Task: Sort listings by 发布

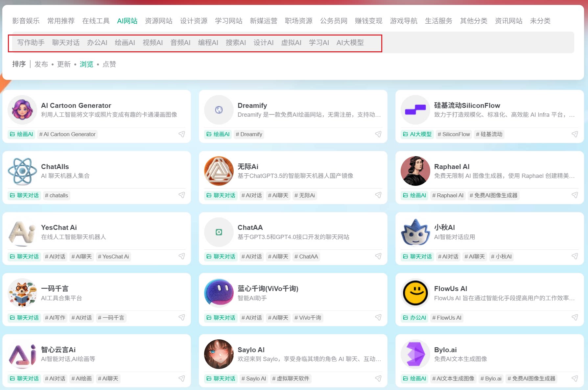Action: tap(41, 64)
